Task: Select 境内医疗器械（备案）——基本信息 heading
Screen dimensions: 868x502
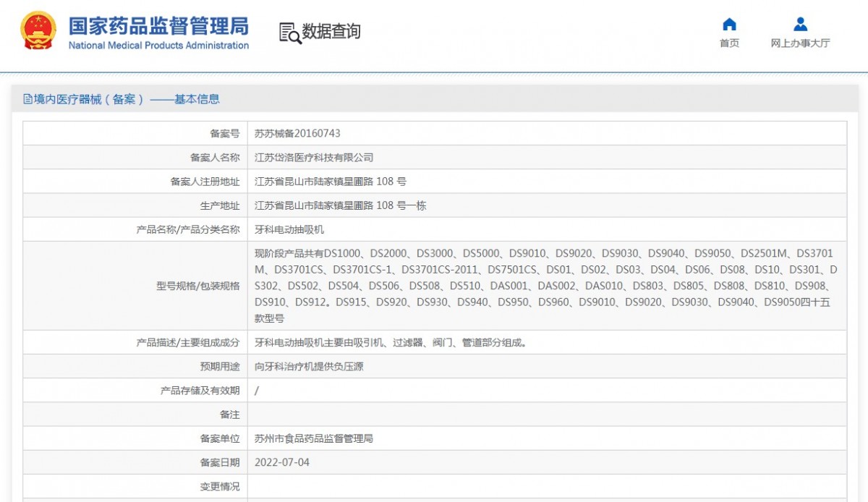Action: pyautogui.click(x=127, y=100)
